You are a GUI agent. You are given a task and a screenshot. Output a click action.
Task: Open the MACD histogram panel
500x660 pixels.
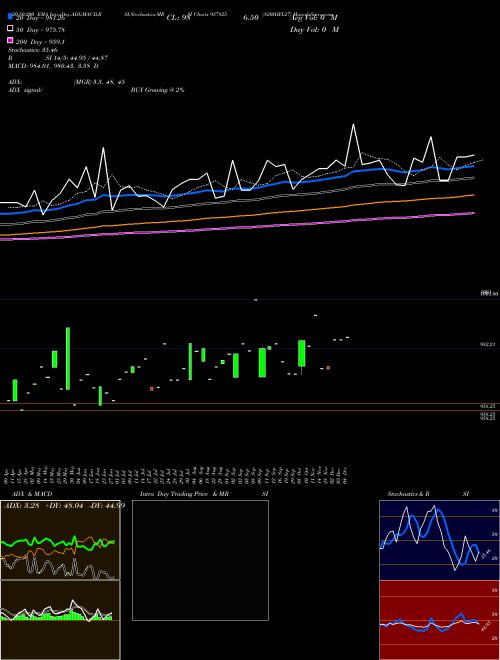point(60,620)
